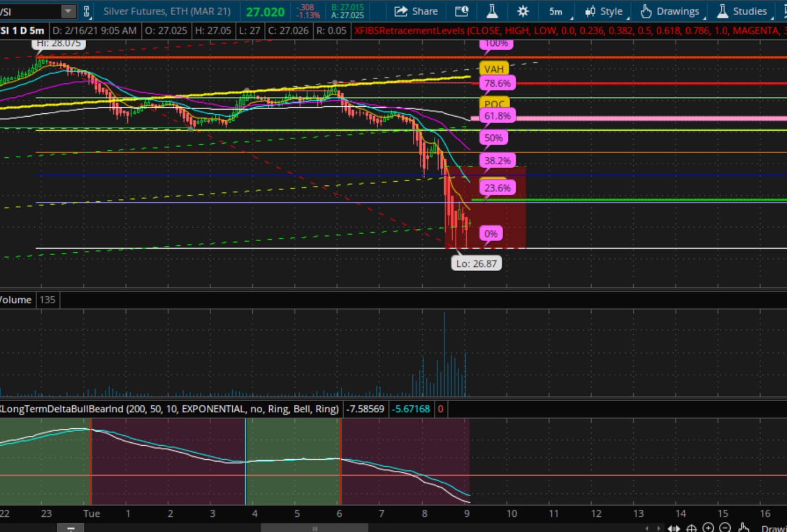Click the Silver Futures, ETH (MAR 21) description

coord(167,11)
